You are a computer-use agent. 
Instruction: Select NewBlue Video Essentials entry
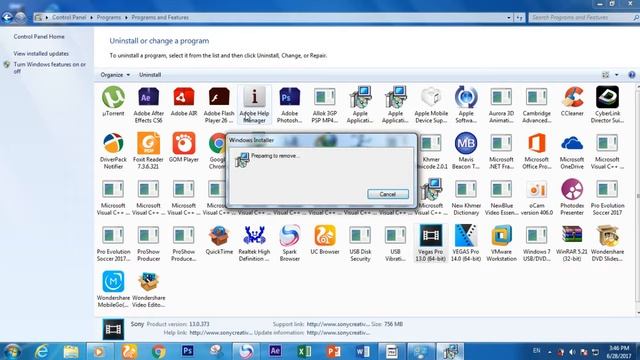501,197
